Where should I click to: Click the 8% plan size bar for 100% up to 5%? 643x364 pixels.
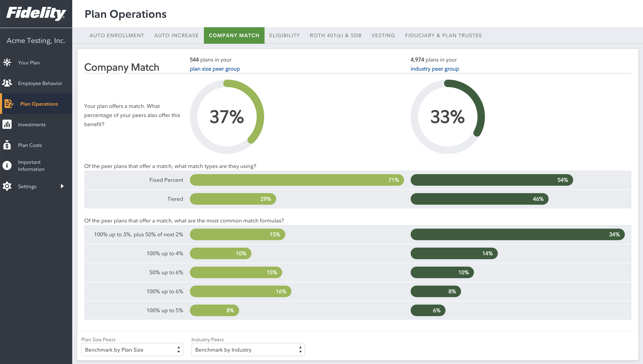214,310
